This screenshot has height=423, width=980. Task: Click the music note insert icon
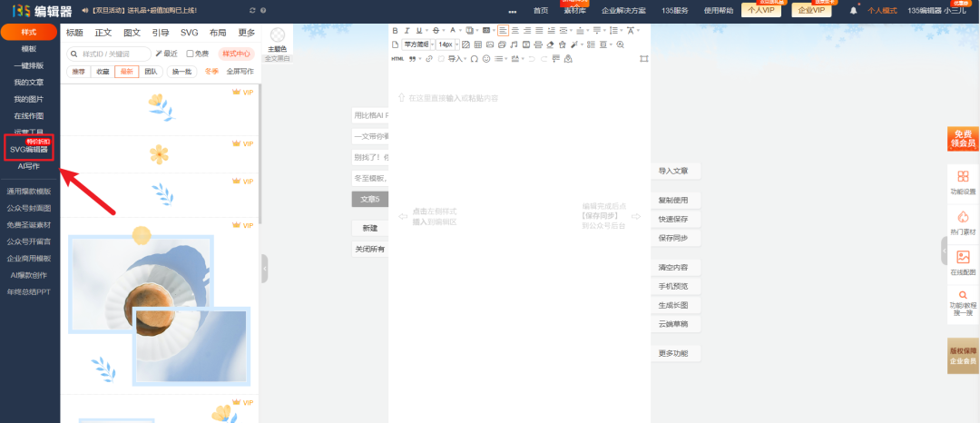tap(514, 44)
